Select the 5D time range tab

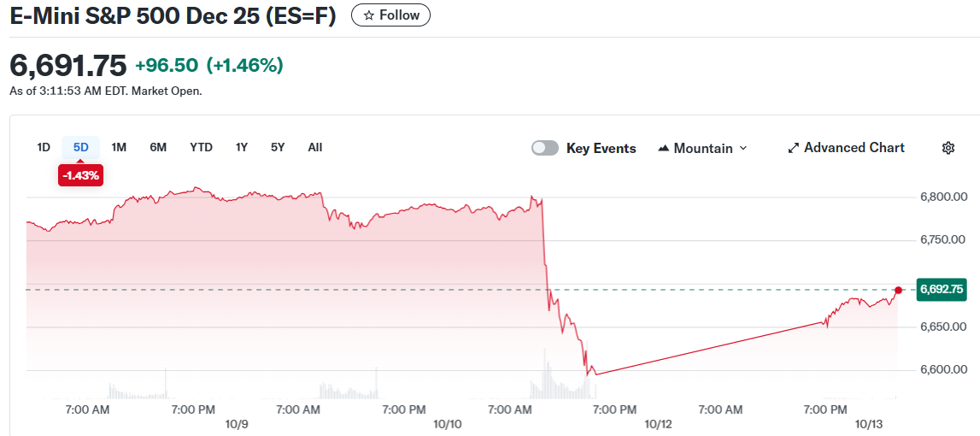[80, 147]
